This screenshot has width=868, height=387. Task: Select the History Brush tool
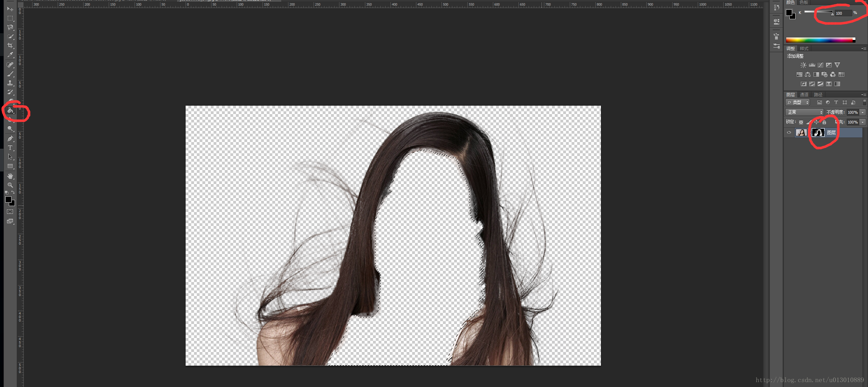pyautogui.click(x=10, y=92)
